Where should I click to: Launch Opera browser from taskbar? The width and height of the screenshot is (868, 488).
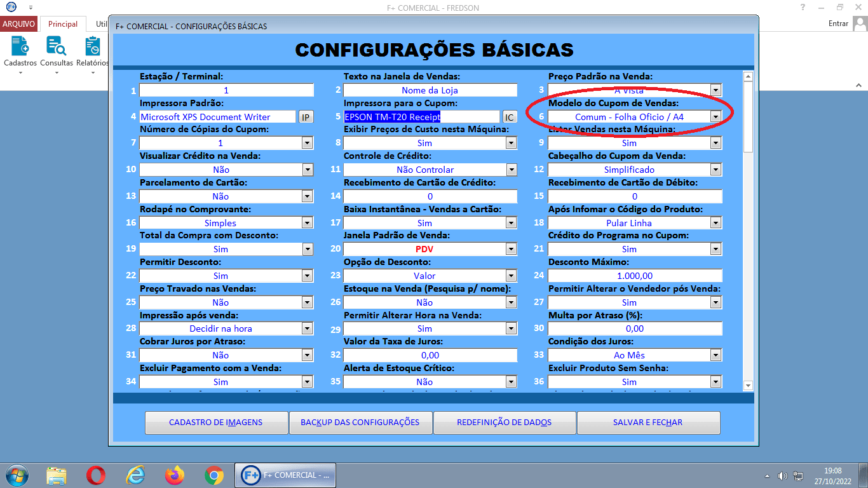pyautogui.click(x=96, y=475)
